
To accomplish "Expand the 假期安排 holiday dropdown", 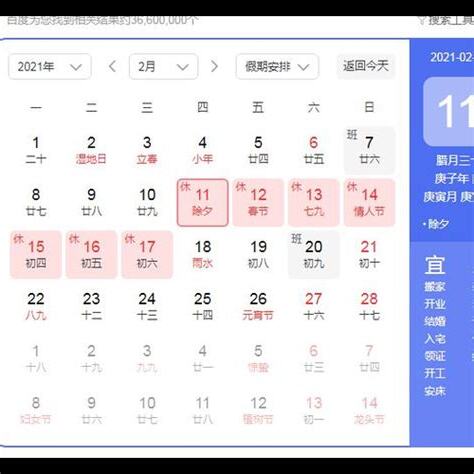I will (277, 67).
